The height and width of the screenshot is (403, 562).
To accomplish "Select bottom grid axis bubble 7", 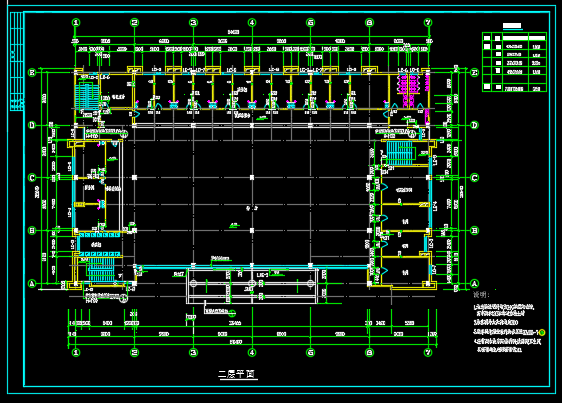I will pyautogui.click(x=428, y=352).
